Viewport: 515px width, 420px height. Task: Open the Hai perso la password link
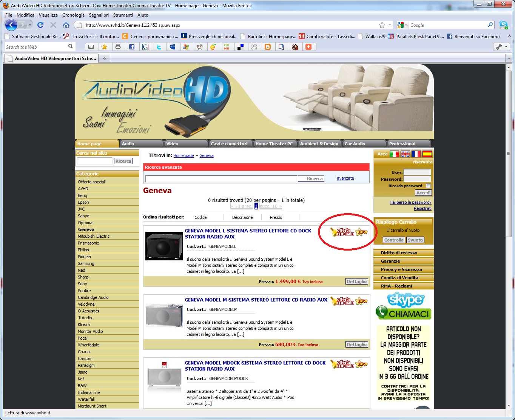[x=410, y=202]
